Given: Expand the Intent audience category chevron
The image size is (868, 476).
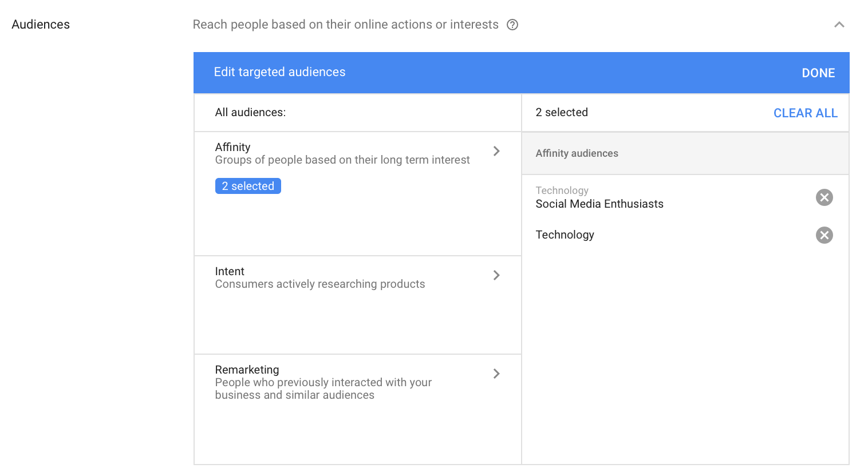Looking at the screenshot, I should tap(496, 275).
